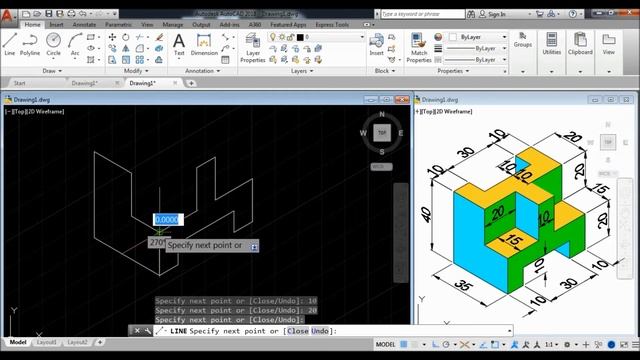Open the Express Tools ribbon tab

[332, 24]
